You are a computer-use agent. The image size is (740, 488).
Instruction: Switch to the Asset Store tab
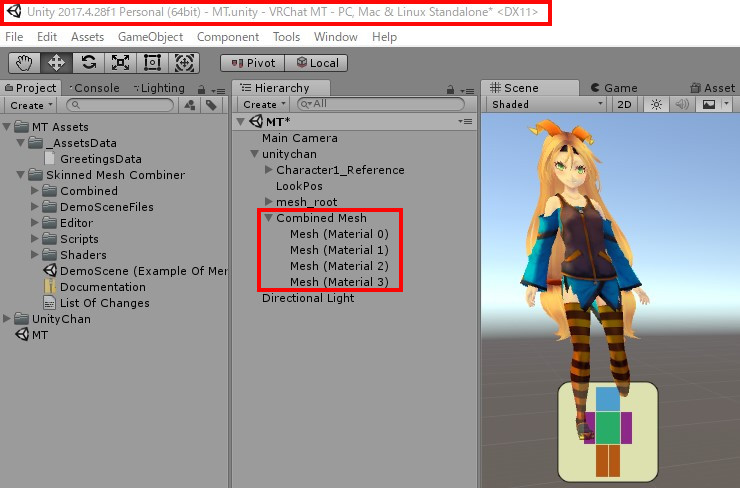[x=713, y=88]
